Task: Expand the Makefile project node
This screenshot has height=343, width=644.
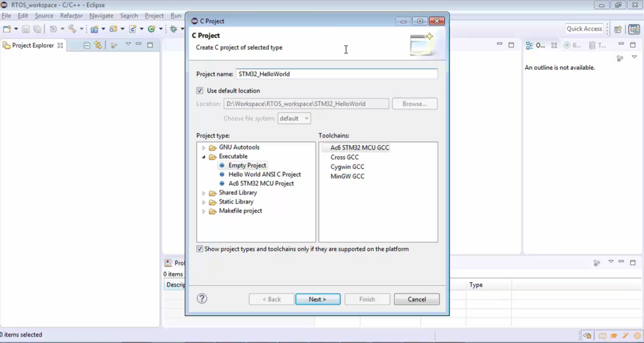Action: click(x=204, y=211)
